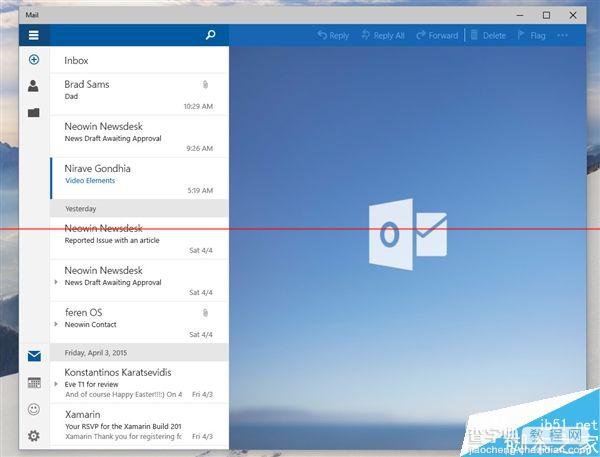This screenshot has height=457, width=600.
Task: Open Brad Sams email titled Dad
Action: click(x=139, y=95)
